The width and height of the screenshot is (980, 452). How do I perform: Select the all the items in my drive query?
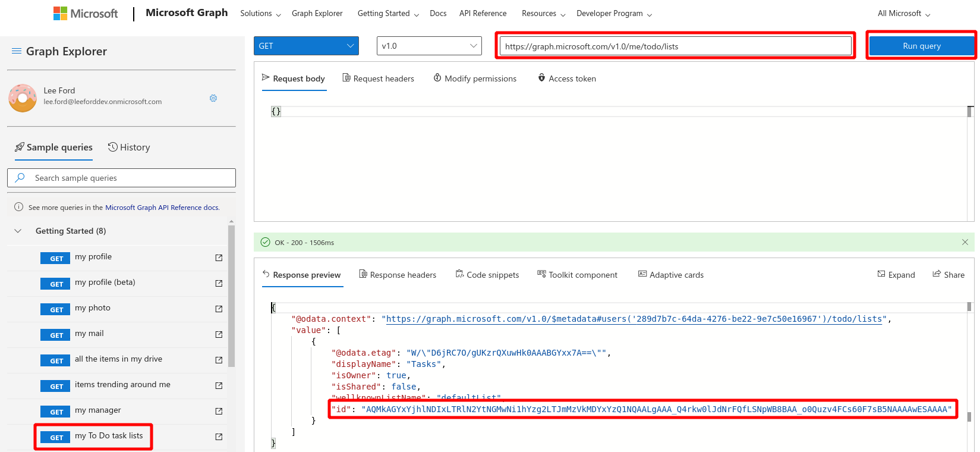[118, 359]
